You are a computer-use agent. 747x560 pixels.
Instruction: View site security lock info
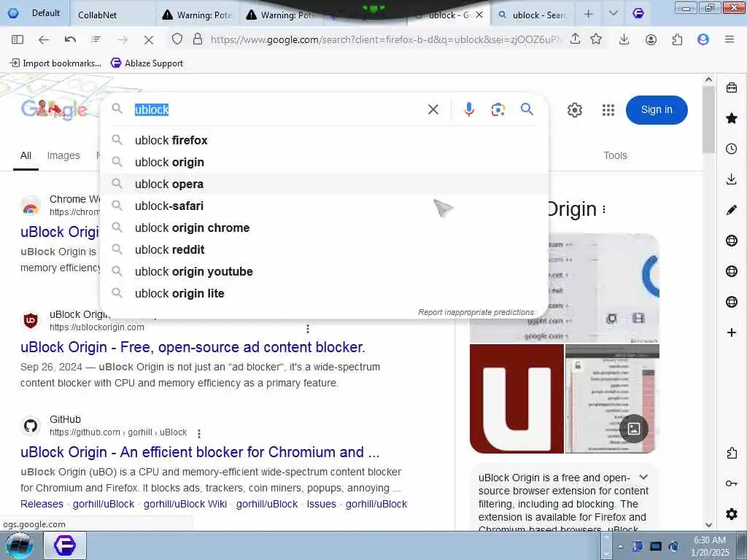198,39
